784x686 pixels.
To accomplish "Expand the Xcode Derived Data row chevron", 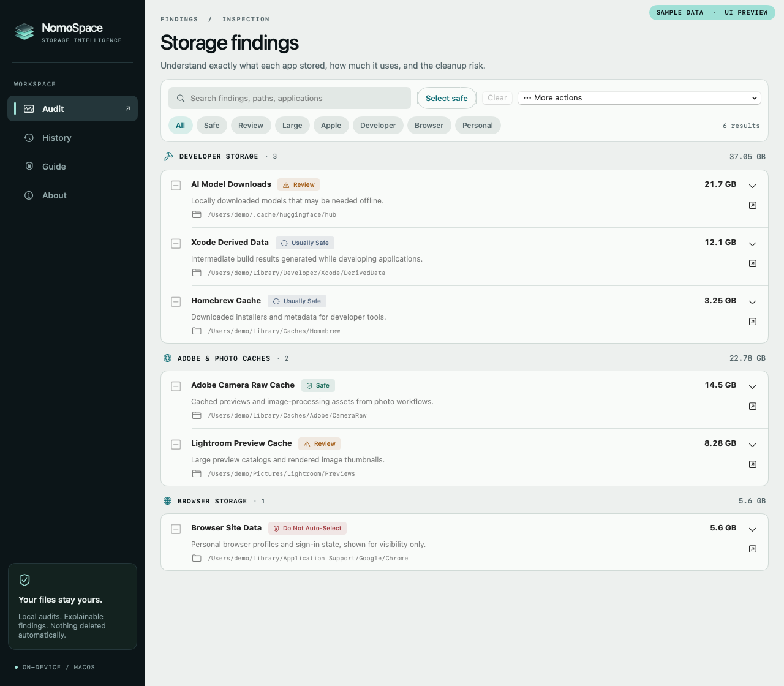I will [753, 244].
